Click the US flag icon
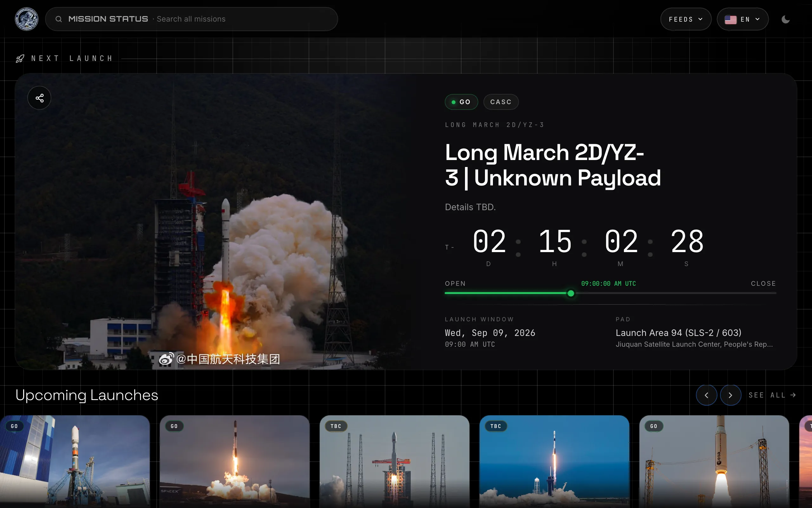Viewport: 812px width, 508px height. 730,19
